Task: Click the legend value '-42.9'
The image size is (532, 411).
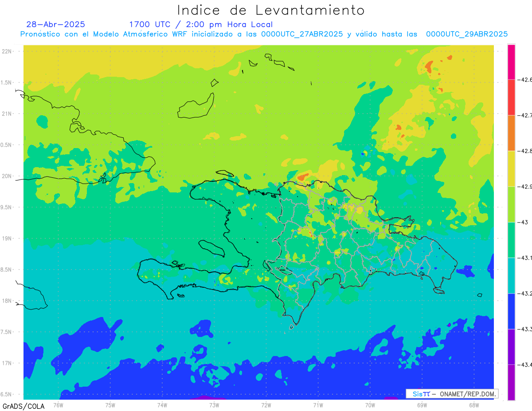Action: click(x=525, y=187)
